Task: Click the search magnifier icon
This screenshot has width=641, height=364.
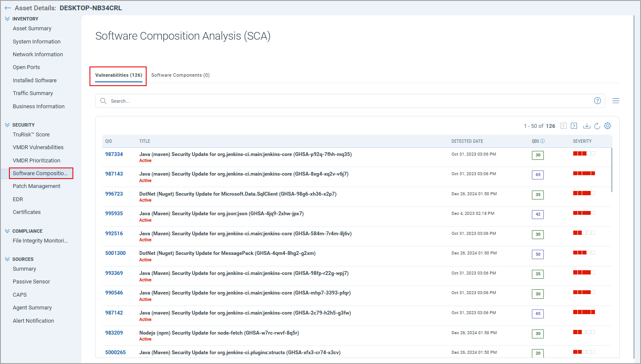Action: (x=103, y=101)
